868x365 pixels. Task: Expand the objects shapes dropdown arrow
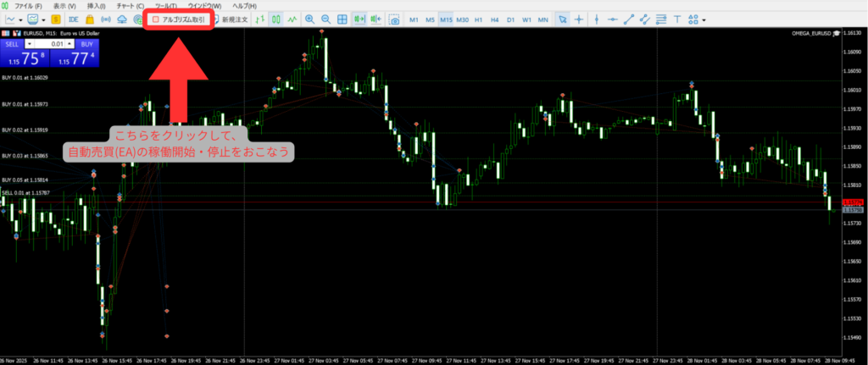click(704, 19)
